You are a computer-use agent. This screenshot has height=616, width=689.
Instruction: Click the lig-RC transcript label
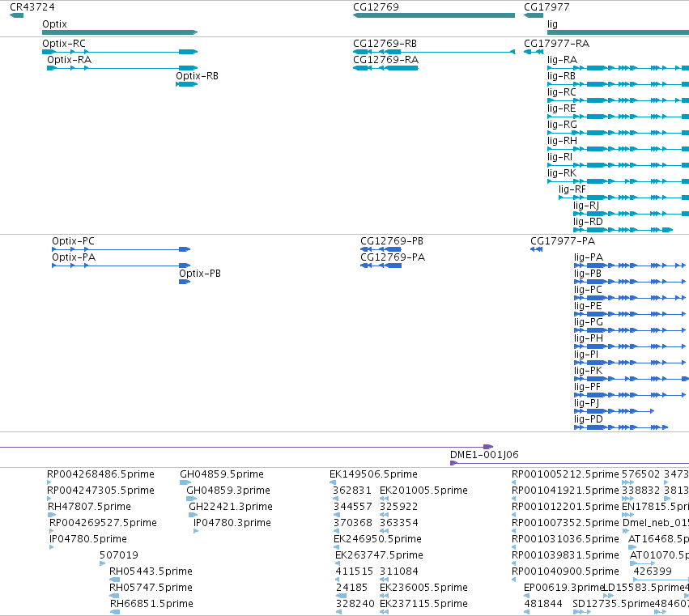pos(562,92)
